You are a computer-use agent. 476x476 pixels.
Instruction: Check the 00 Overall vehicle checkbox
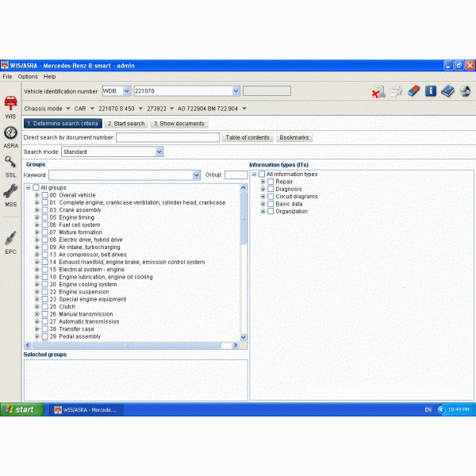tap(45, 195)
